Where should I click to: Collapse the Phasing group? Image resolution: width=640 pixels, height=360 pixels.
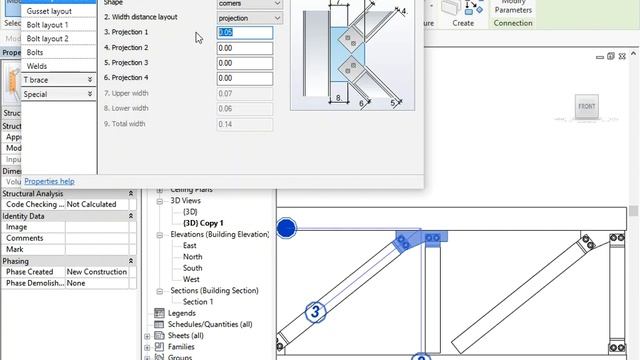pyautogui.click(x=131, y=261)
